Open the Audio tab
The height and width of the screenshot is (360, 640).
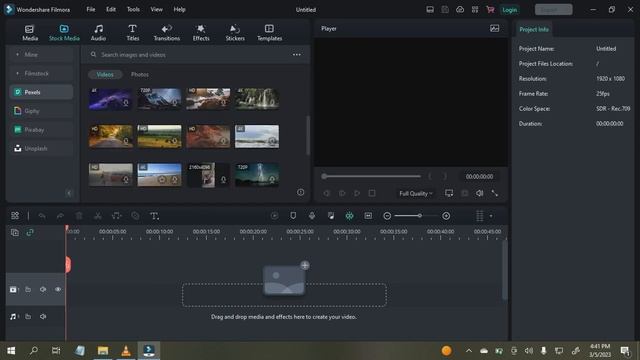[98, 33]
